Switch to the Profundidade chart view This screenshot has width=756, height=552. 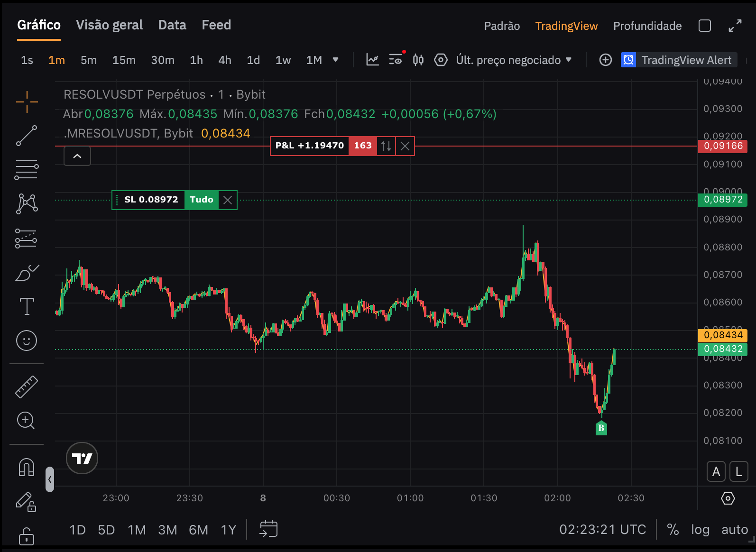647,26
